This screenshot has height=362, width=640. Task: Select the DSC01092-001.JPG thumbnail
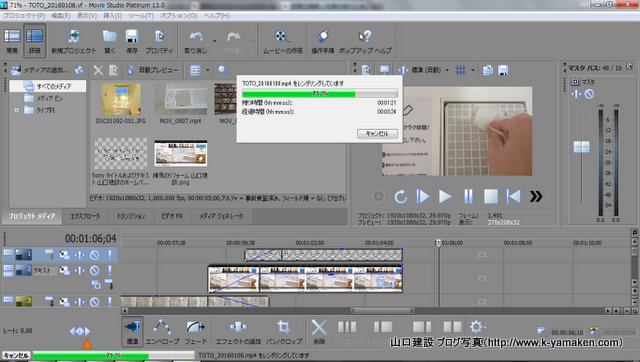[x=121, y=99]
